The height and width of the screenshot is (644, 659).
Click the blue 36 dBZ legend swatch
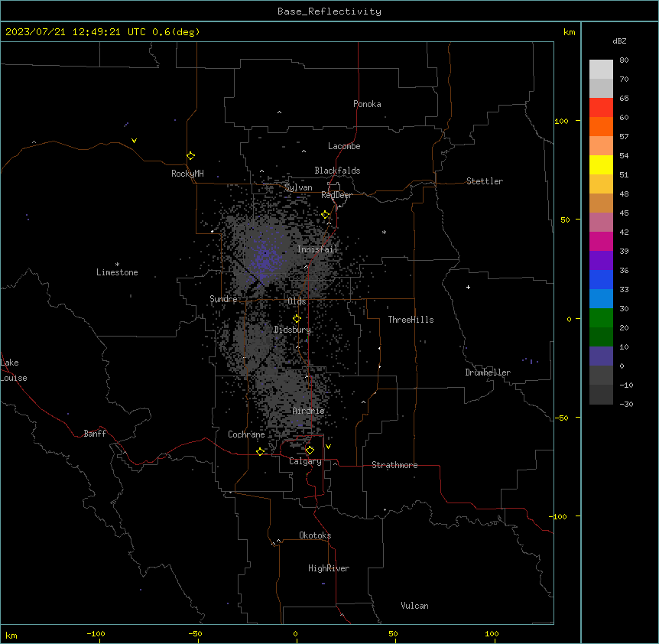[x=601, y=279]
